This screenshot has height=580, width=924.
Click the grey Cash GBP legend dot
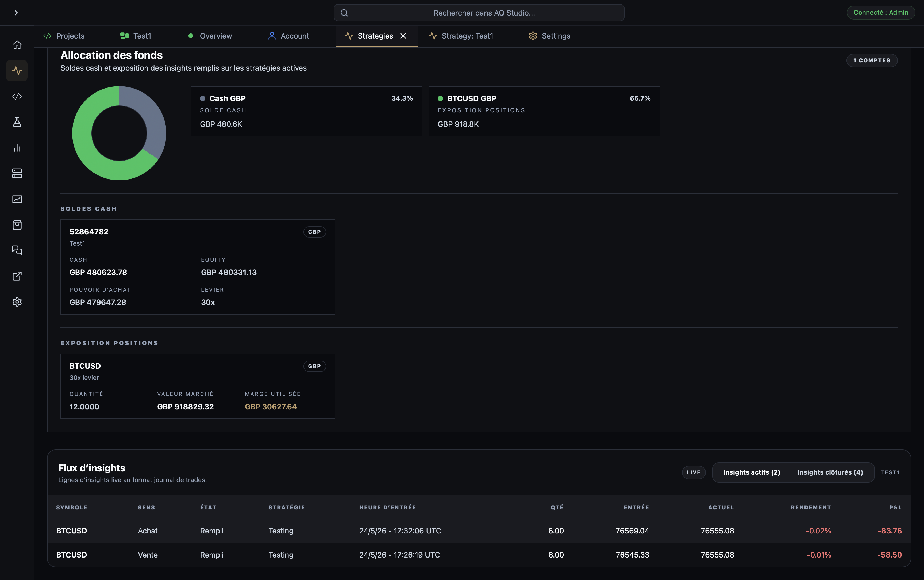pyautogui.click(x=203, y=99)
